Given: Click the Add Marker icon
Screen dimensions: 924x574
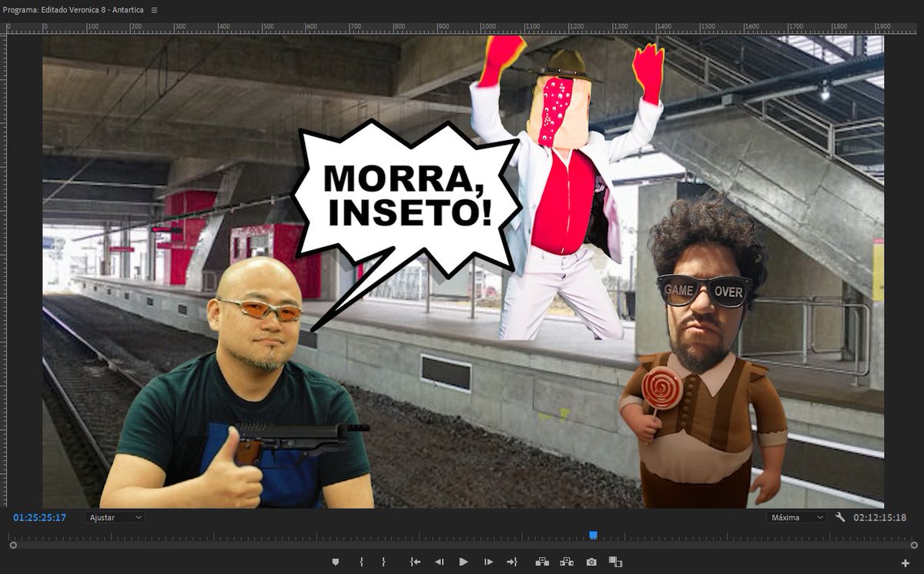Looking at the screenshot, I should tap(335, 562).
